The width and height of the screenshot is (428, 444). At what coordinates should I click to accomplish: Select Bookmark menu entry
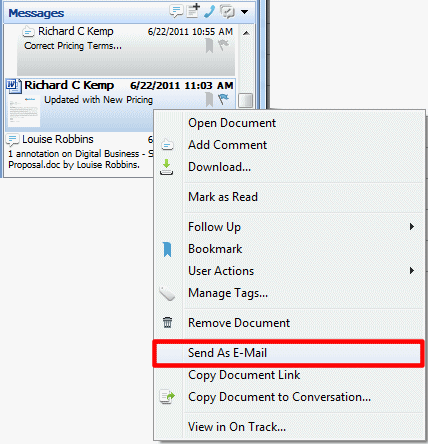click(x=288, y=249)
